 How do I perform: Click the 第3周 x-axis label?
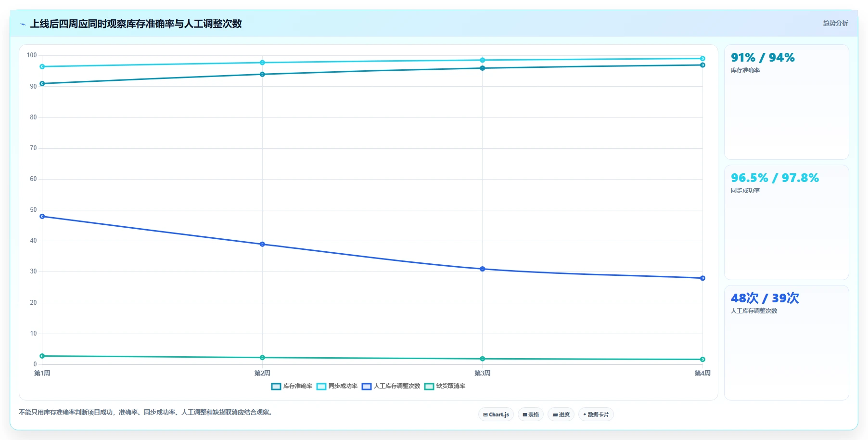[x=483, y=373]
